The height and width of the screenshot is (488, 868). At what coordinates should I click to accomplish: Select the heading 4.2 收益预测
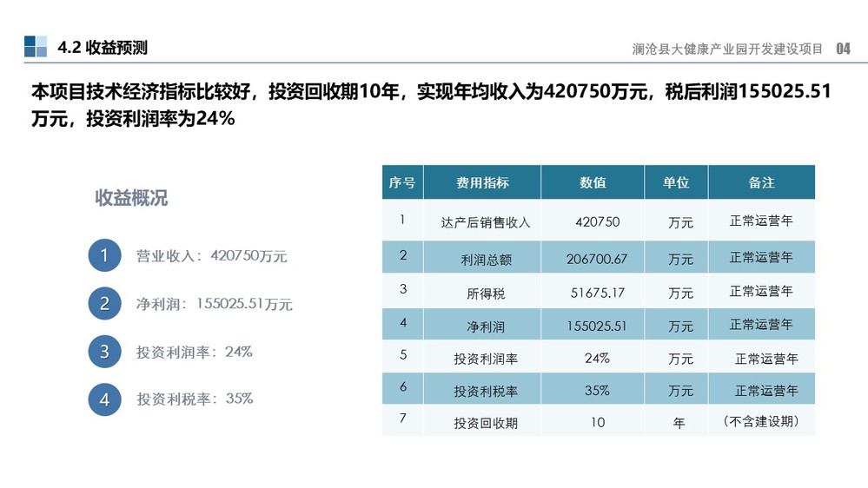103,48
